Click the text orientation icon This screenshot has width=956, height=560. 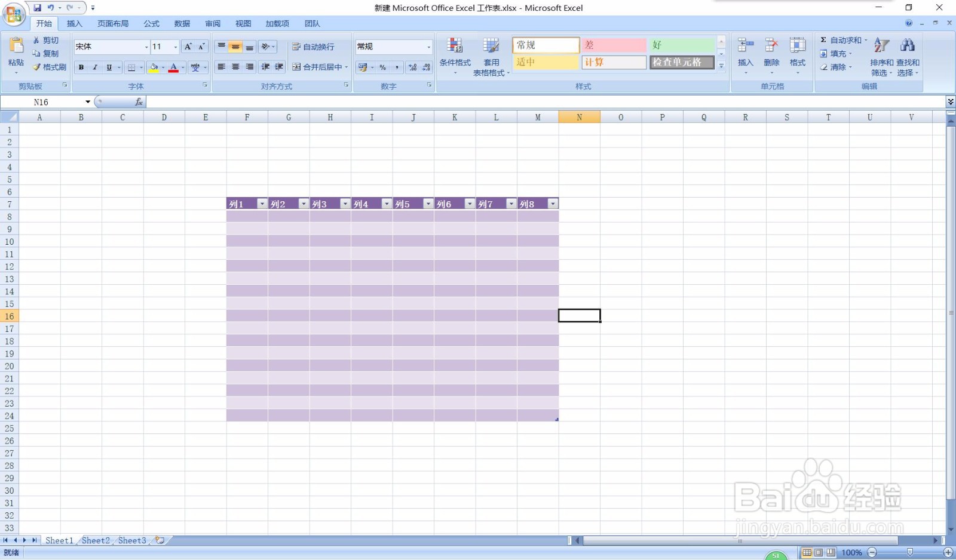[265, 47]
